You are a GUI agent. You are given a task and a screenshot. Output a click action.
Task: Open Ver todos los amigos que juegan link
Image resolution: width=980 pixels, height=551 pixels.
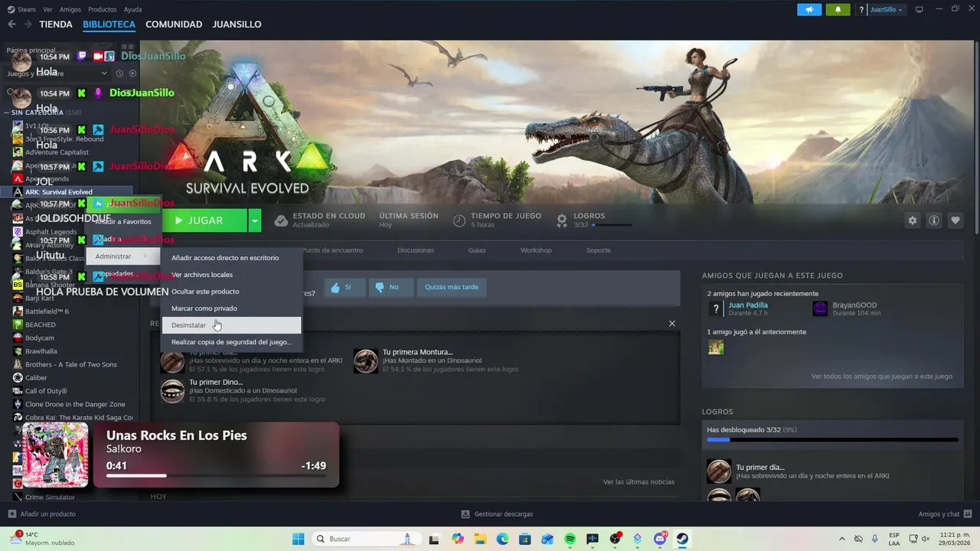point(882,377)
